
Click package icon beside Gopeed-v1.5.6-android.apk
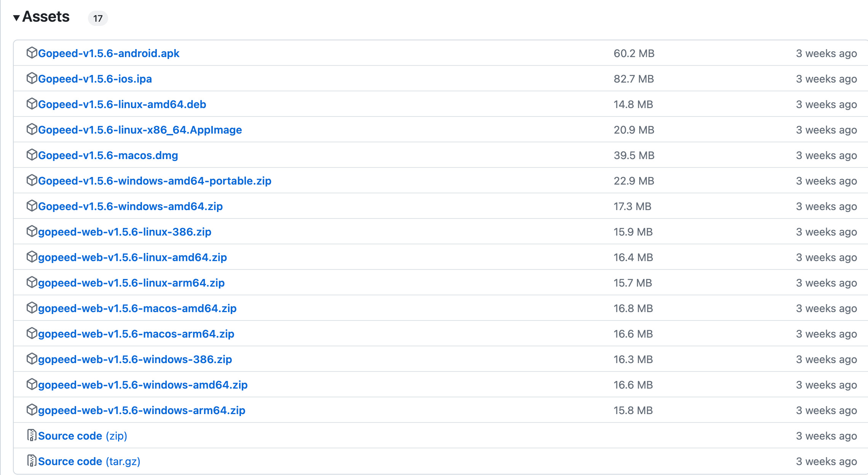click(x=32, y=53)
